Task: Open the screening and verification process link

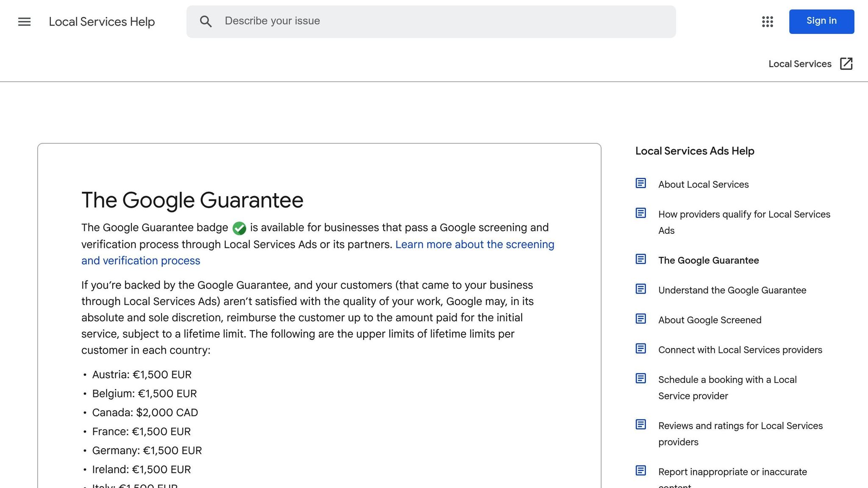Action: 474,244
